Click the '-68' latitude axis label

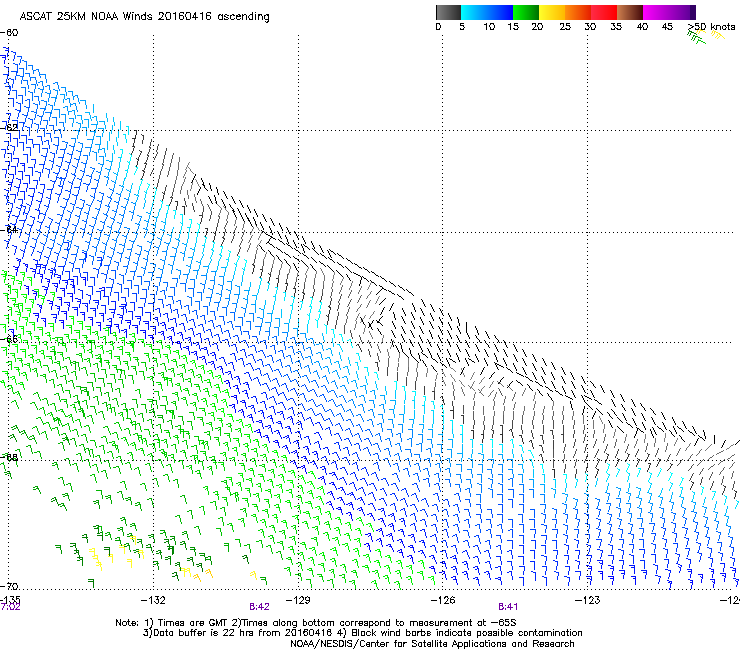tap(9, 457)
